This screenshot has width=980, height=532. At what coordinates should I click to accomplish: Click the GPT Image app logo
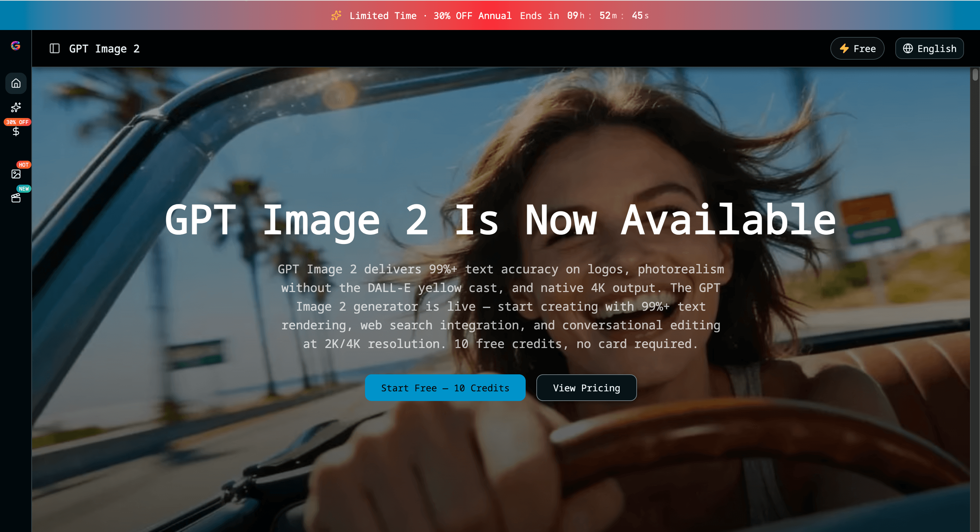point(16,46)
